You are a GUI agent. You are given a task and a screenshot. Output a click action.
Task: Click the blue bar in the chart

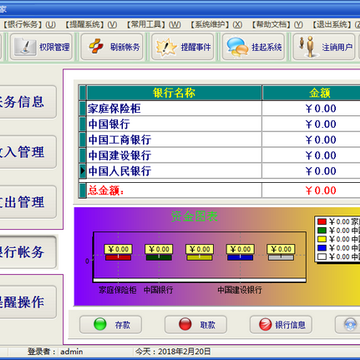point(240,257)
